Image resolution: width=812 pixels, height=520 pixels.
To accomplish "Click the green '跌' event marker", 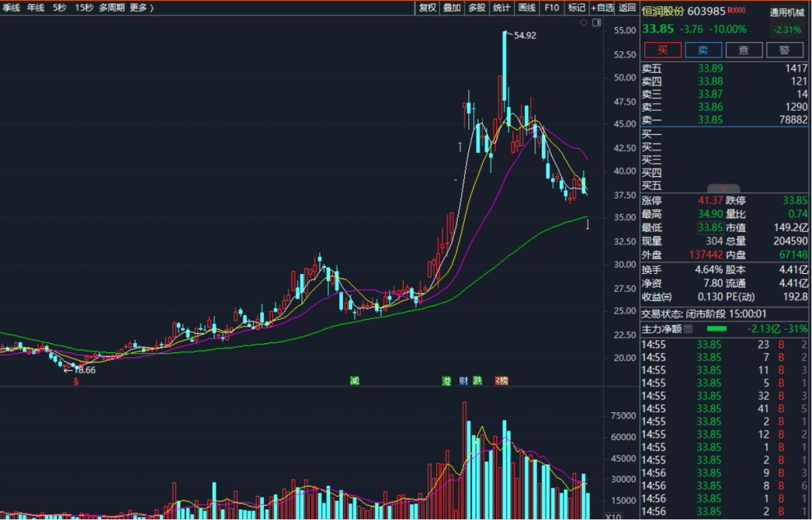I will [x=477, y=381].
